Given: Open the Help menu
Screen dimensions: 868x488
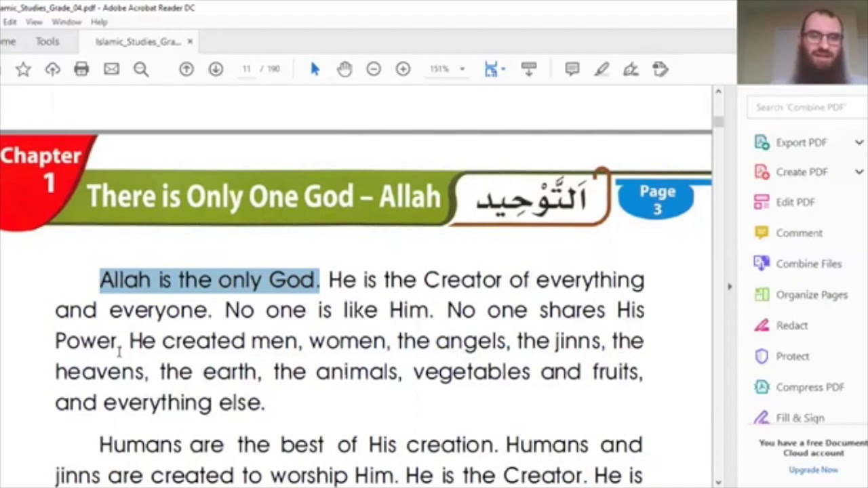Looking at the screenshot, I should coord(99,22).
